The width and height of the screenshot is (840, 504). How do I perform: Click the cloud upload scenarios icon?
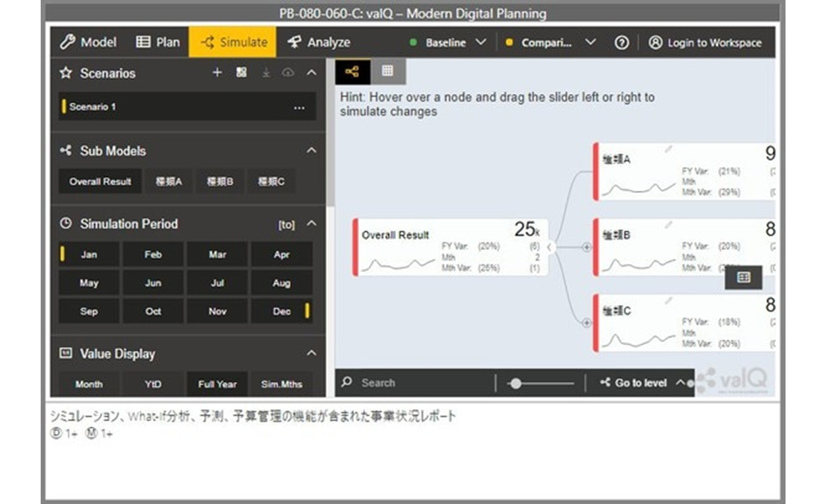tap(287, 73)
